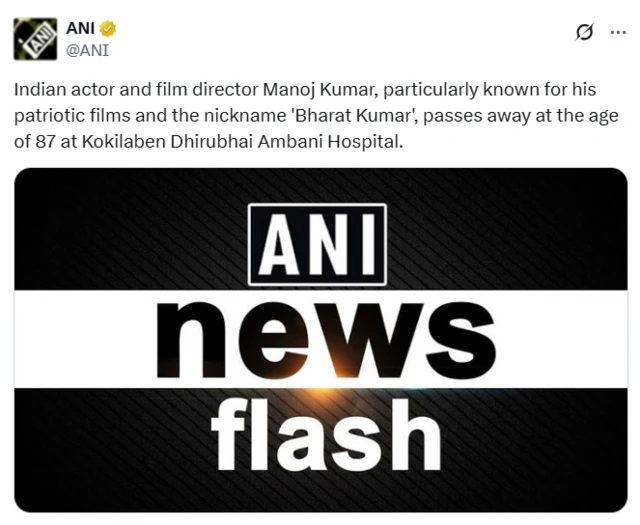Image resolution: width=640 pixels, height=525 pixels.
Task: Open the @ANI handle link
Action: point(87,49)
